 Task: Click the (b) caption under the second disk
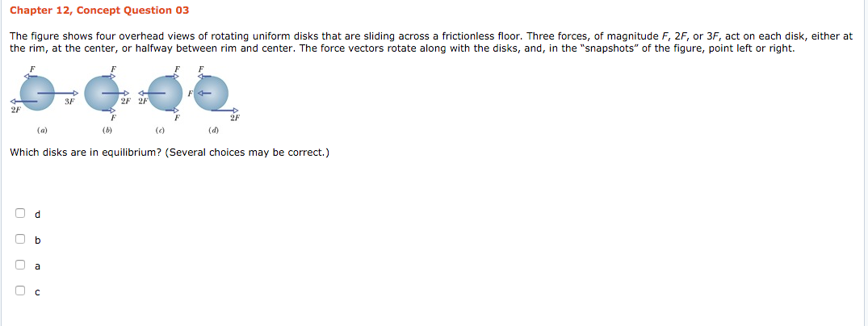point(107,132)
